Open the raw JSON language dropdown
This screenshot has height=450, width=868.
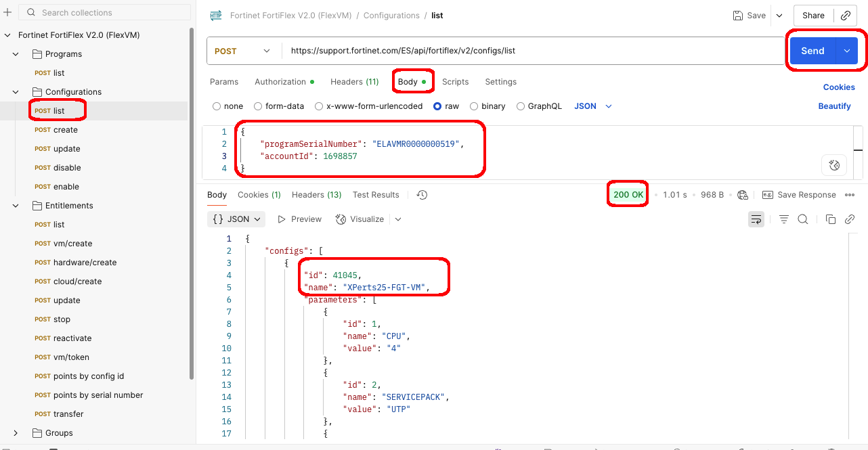click(593, 106)
